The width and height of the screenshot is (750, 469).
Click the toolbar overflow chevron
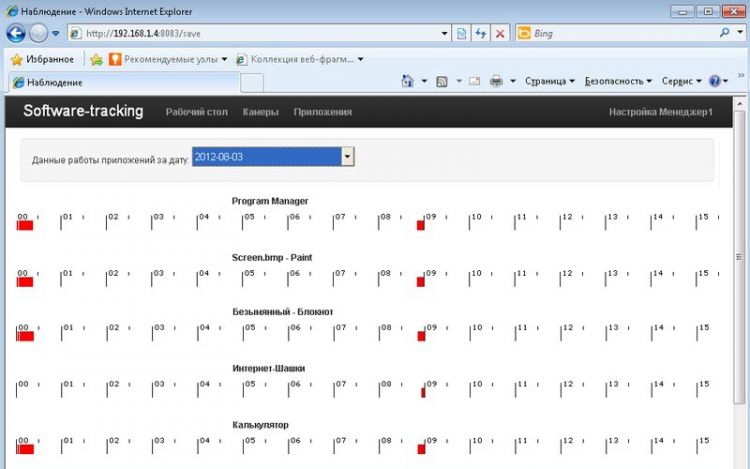pyautogui.click(x=741, y=76)
